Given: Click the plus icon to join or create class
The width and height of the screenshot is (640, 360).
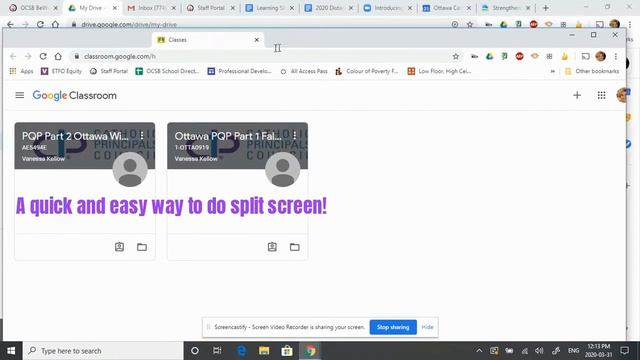Looking at the screenshot, I should coord(577,95).
